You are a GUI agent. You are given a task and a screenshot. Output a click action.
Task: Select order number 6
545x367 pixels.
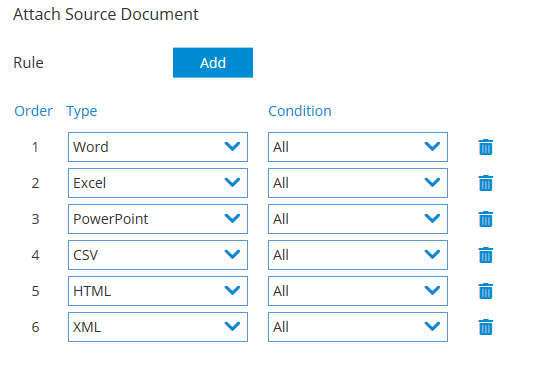35,327
